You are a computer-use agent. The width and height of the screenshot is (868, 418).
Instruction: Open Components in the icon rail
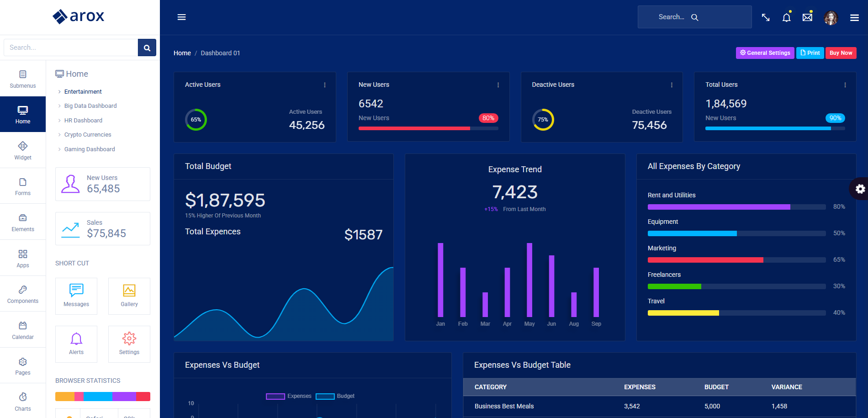pyautogui.click(x=23, y=294)
